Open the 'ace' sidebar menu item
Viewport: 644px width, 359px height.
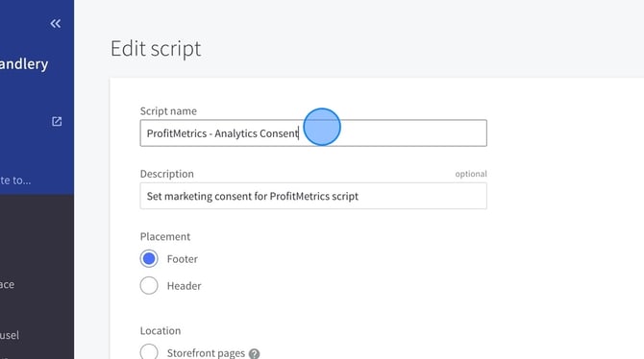coord(7,284)
